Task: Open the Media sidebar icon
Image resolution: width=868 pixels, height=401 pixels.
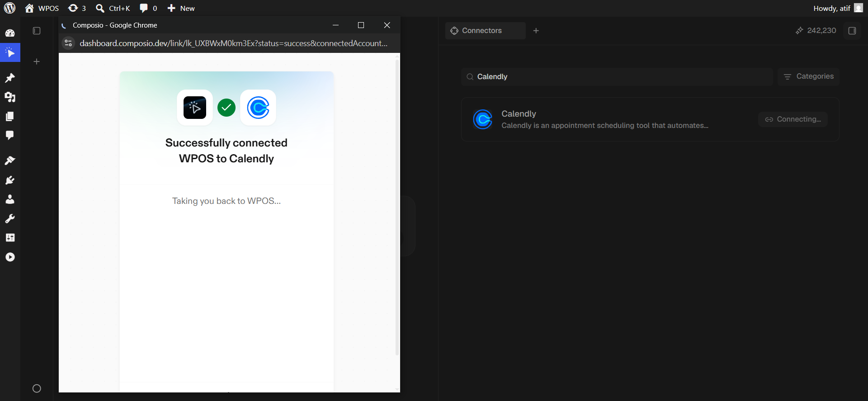Action: pos(10,97)
